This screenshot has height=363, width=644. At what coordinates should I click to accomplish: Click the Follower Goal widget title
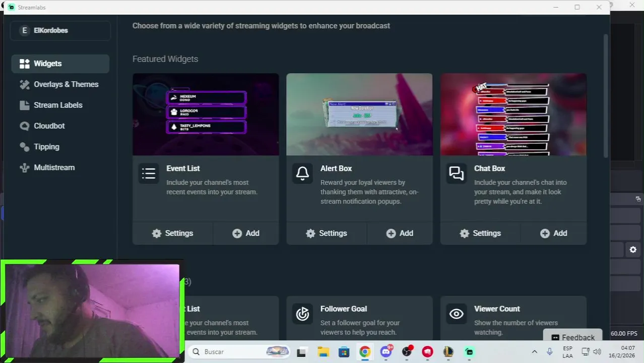pyautogui.click(x=344, y=309)
